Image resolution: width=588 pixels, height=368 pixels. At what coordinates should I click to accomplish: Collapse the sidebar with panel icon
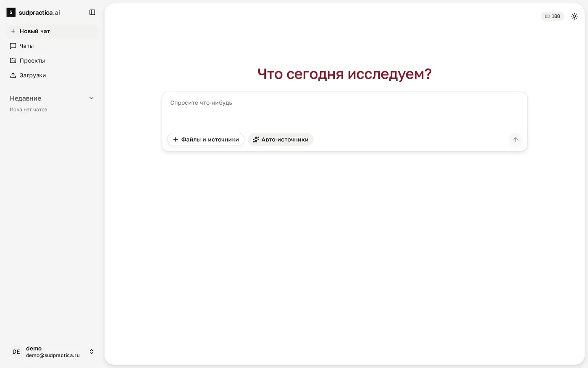pyautogui.click(x=92, y=12)
